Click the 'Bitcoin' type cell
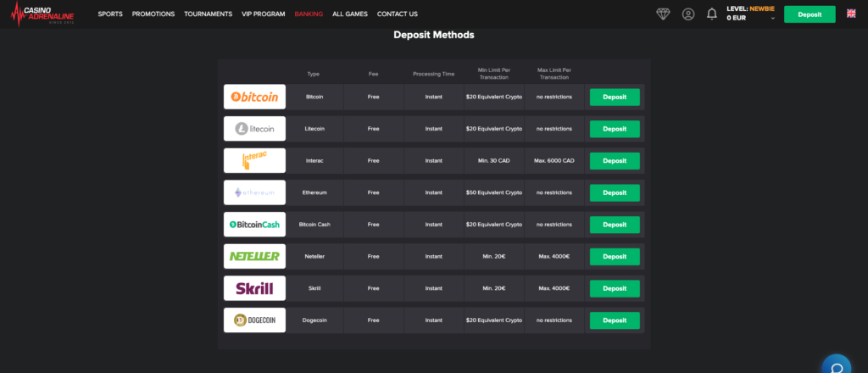 [314, 97]
